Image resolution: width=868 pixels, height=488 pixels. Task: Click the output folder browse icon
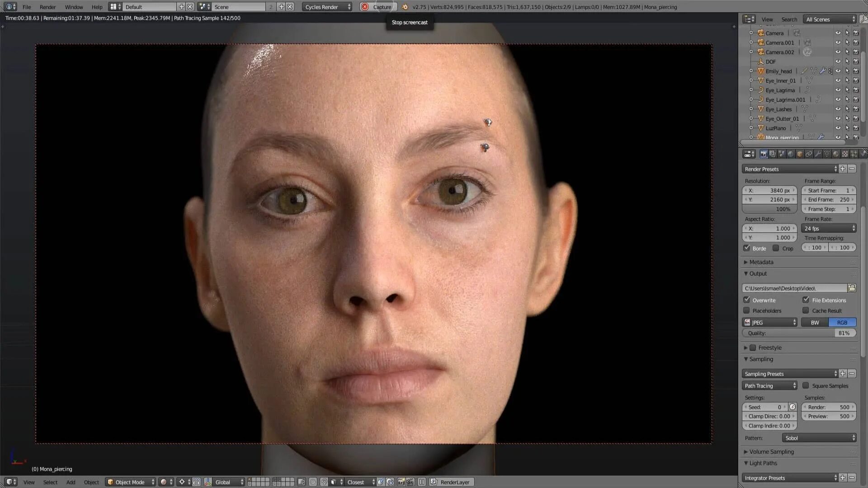click(852, 288)
